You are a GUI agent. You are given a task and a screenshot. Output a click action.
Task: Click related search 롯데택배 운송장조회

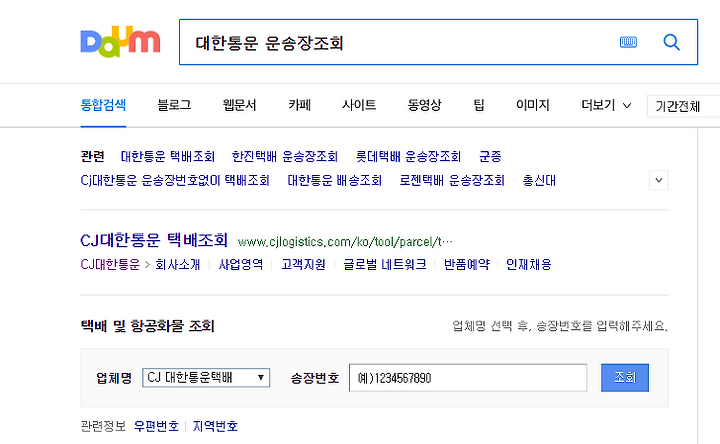(409, 157)
